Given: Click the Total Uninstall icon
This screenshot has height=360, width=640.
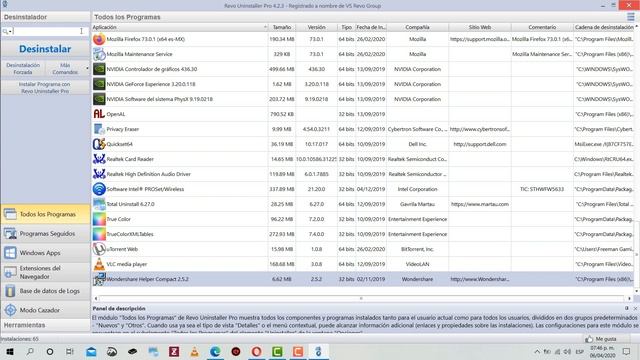Looking at the screenshot, I should (x=99, y=204).
